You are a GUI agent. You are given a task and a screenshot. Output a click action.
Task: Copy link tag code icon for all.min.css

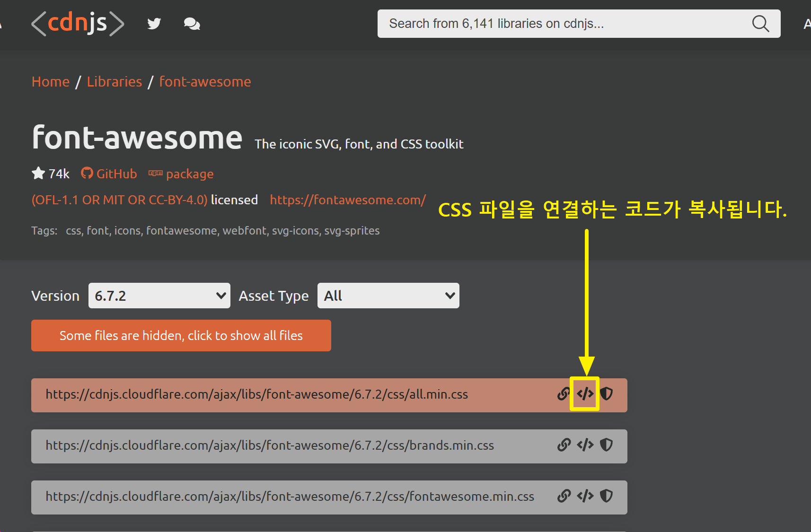(585, 393)
